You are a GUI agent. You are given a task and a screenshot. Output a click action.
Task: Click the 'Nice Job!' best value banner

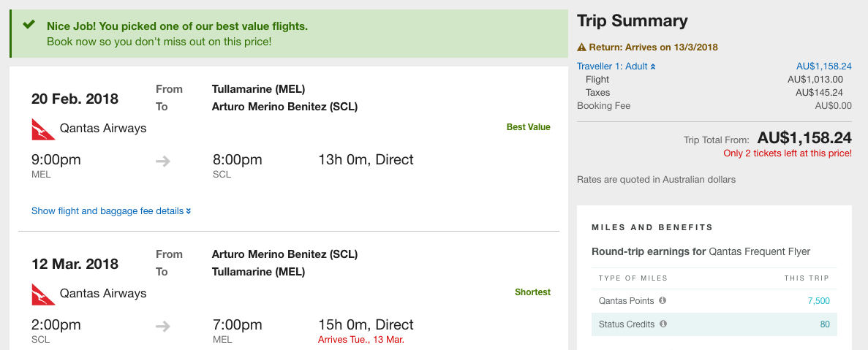[289, 33]
